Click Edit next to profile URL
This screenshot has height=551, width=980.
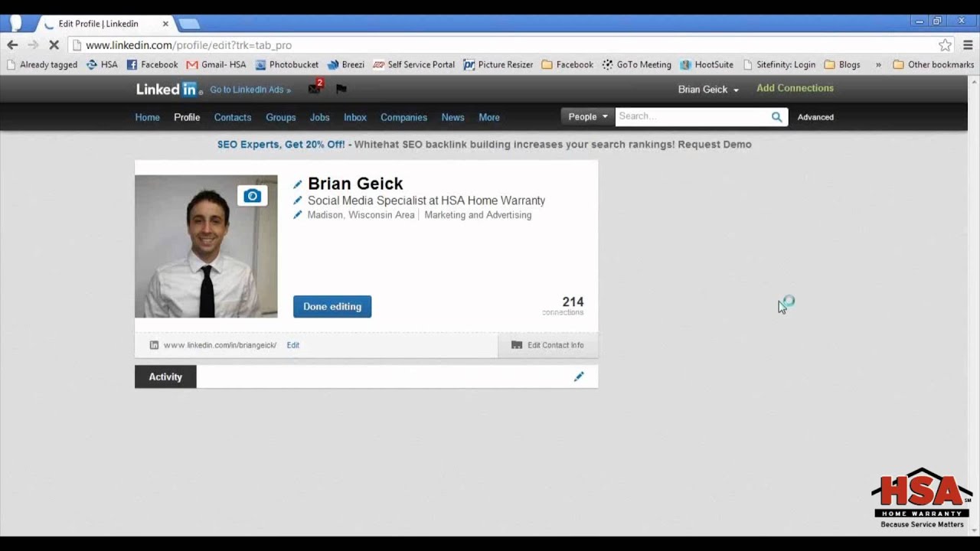pyautogui.click(x=293, y=345)
